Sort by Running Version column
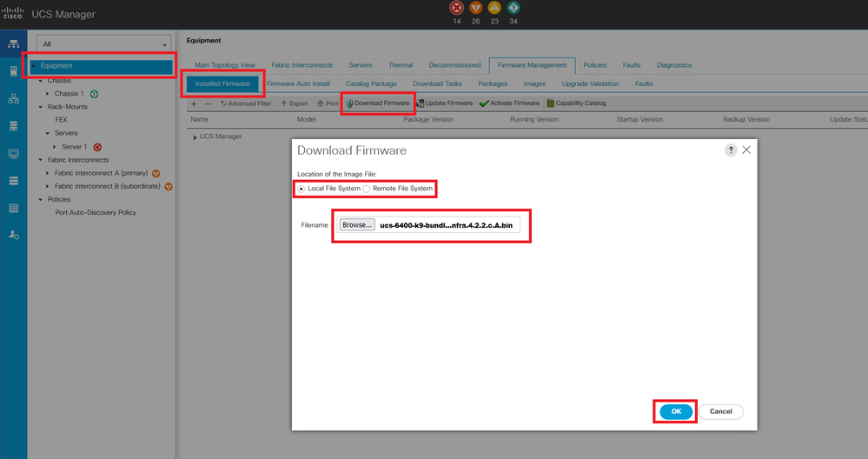Screen dimensions: 868x459 point(534,119)
